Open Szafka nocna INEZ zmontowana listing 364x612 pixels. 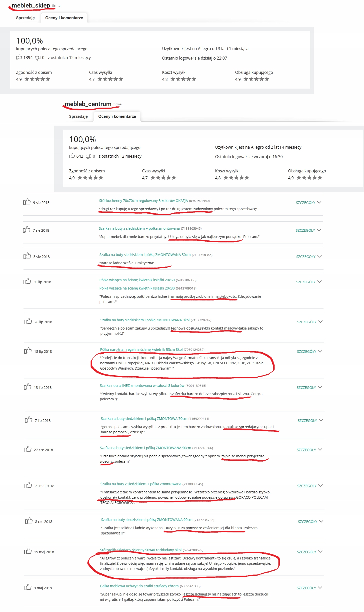[142, 386]
